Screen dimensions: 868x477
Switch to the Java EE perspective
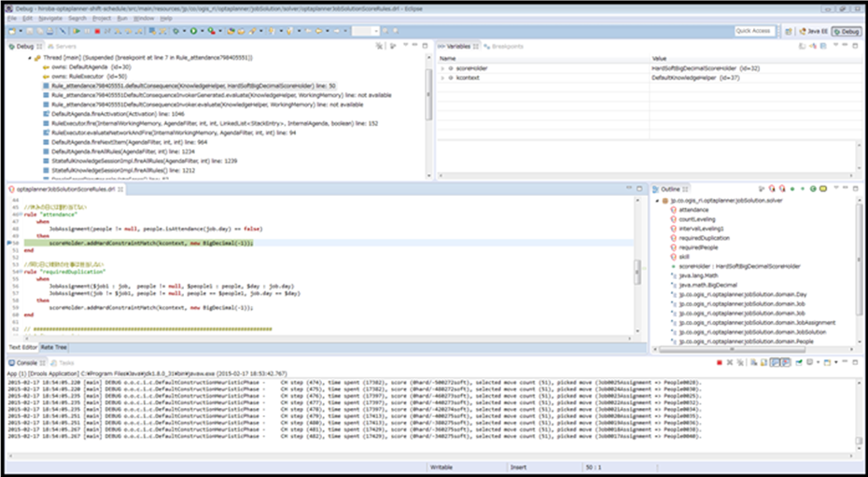tap(813, 32)
